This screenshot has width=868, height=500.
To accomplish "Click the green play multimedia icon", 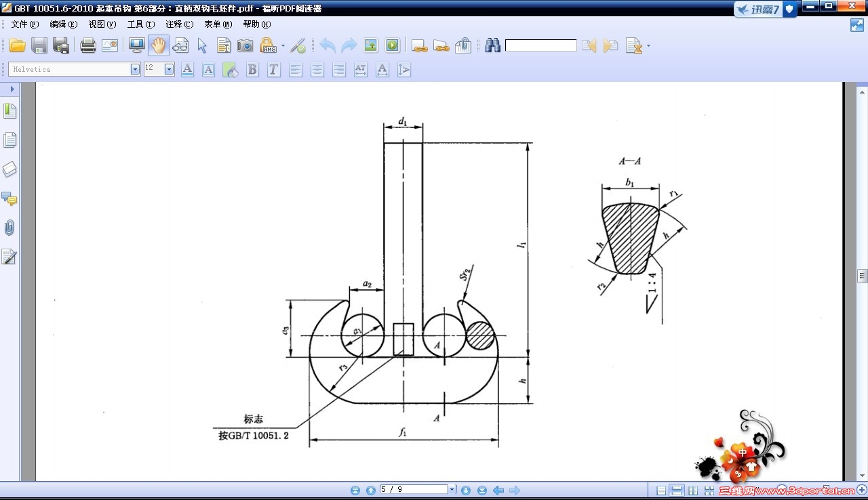I will pos(393,45).
